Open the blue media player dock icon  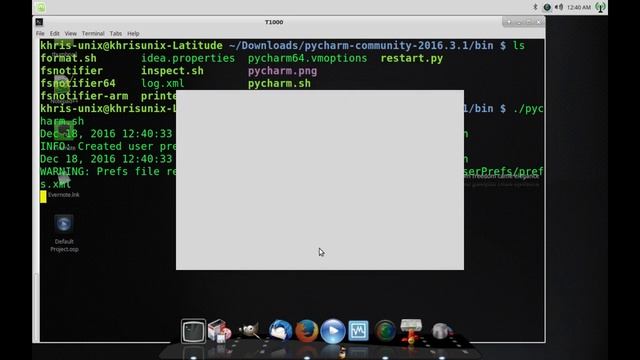(333, 331)
